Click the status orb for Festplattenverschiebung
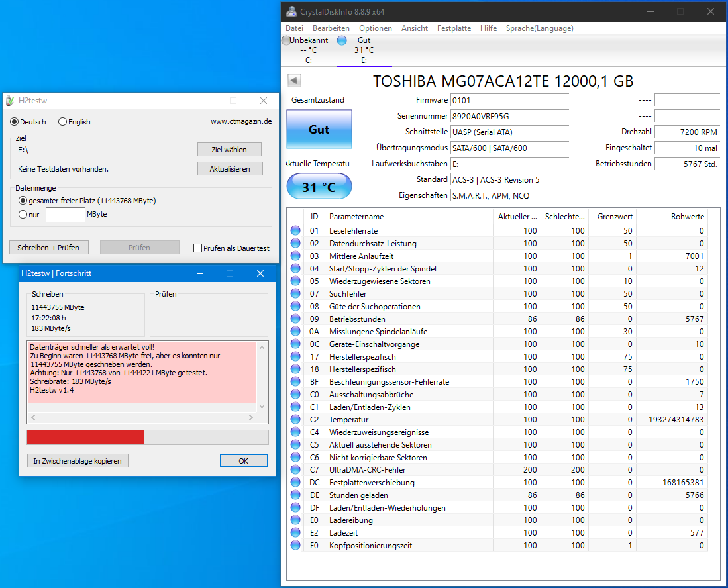728x588 pixels. coord(295,482)
